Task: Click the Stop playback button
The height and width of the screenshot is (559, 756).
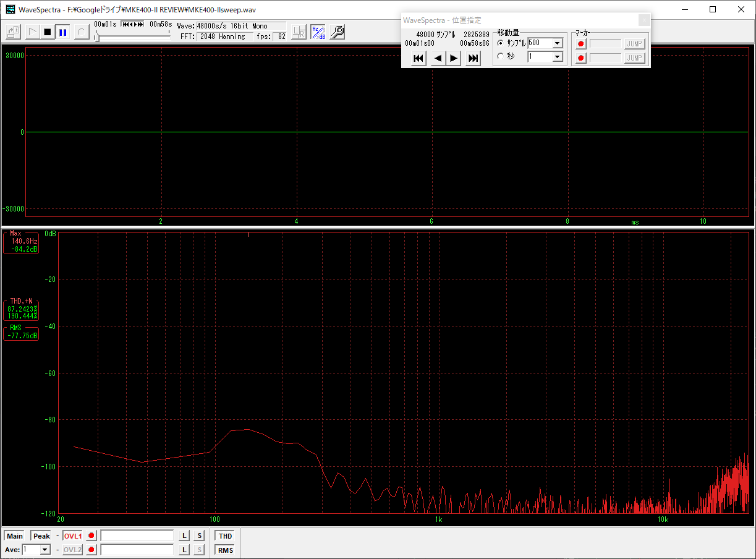Action: pyautogui.click(x=47, y=32)
